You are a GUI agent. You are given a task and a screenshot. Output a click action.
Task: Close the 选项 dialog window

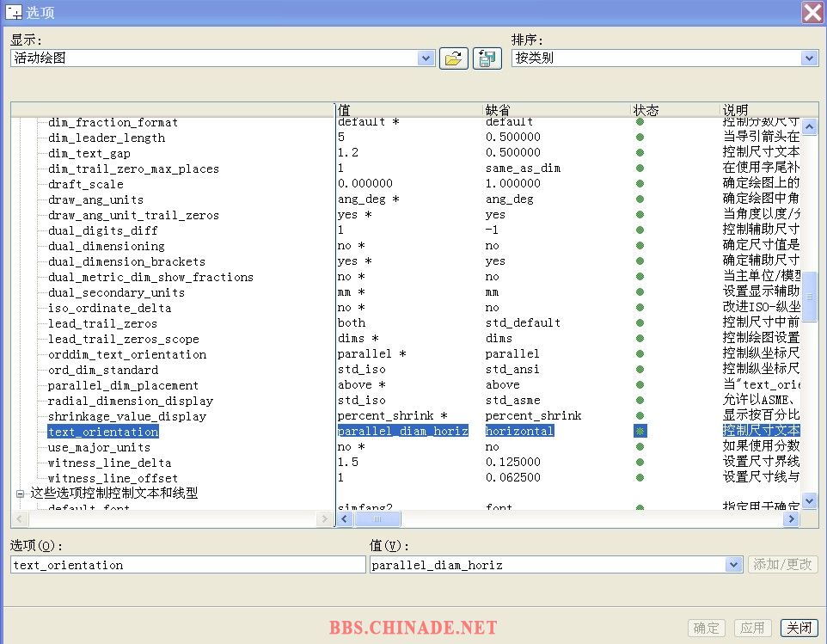[x=812, y=12]
